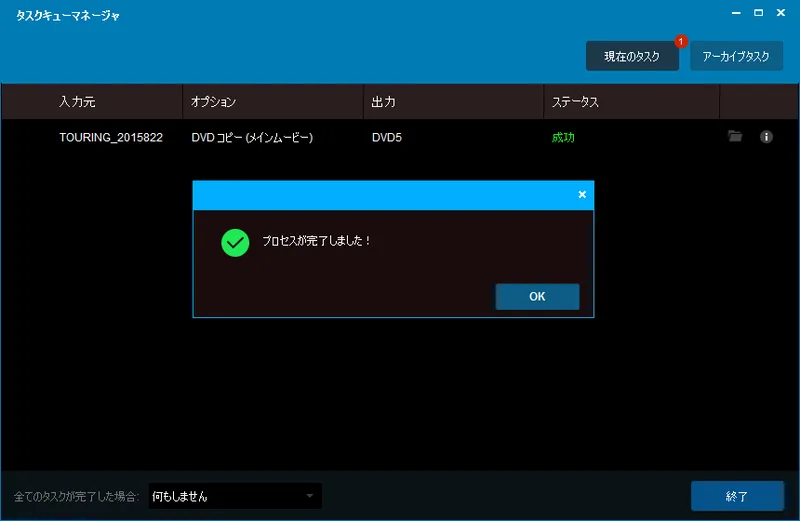Click the green checkmark success icon
The image size is (800, 521).
point(235,242)
